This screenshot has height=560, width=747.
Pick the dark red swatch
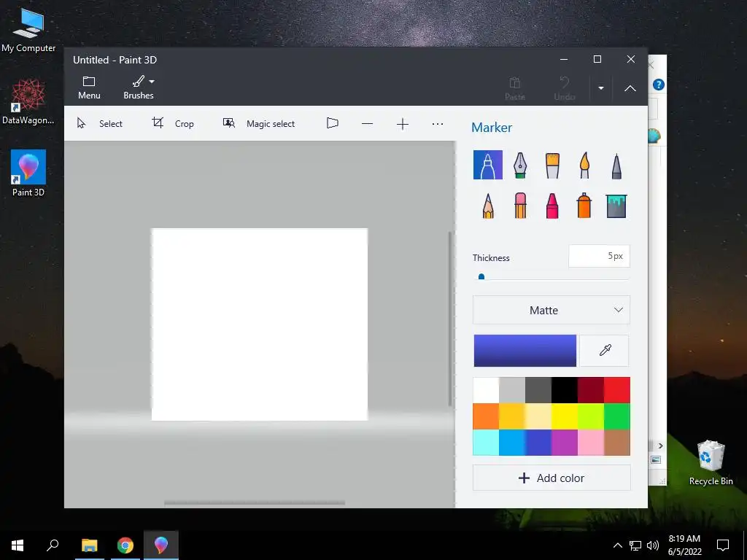tap(591, 390)
